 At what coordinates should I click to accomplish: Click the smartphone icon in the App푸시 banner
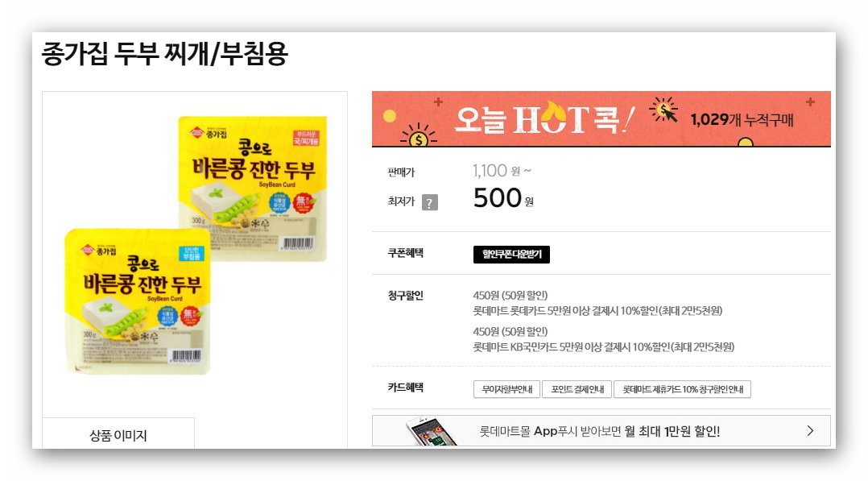click(x=432, y=431)
